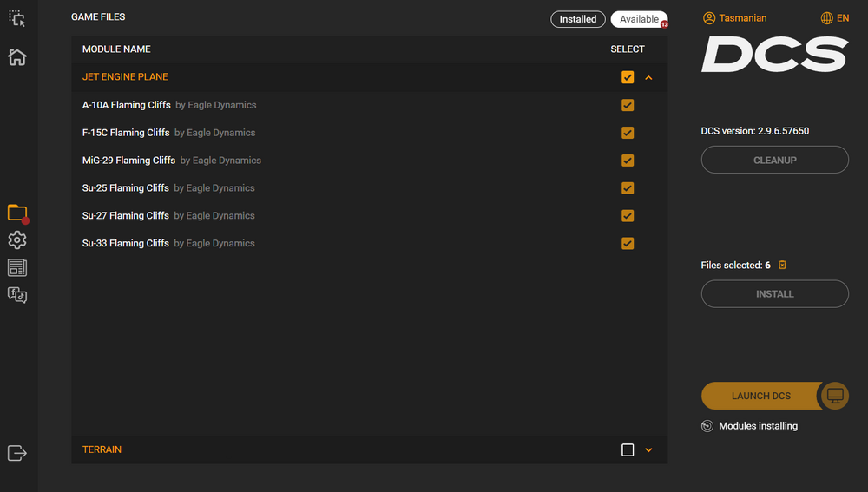The image size is (868, 492).
Task: Collapse the Jet Engine Plane section
Action: click(x=648, y=77)
